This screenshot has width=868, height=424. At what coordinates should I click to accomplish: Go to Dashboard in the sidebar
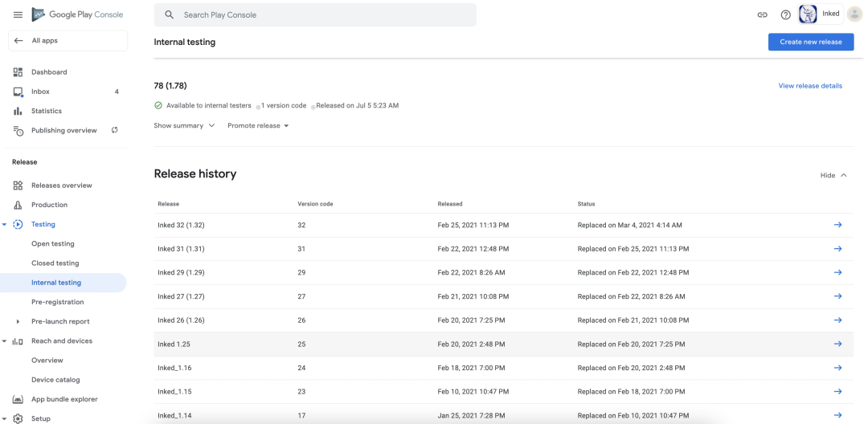click(49, 72)
